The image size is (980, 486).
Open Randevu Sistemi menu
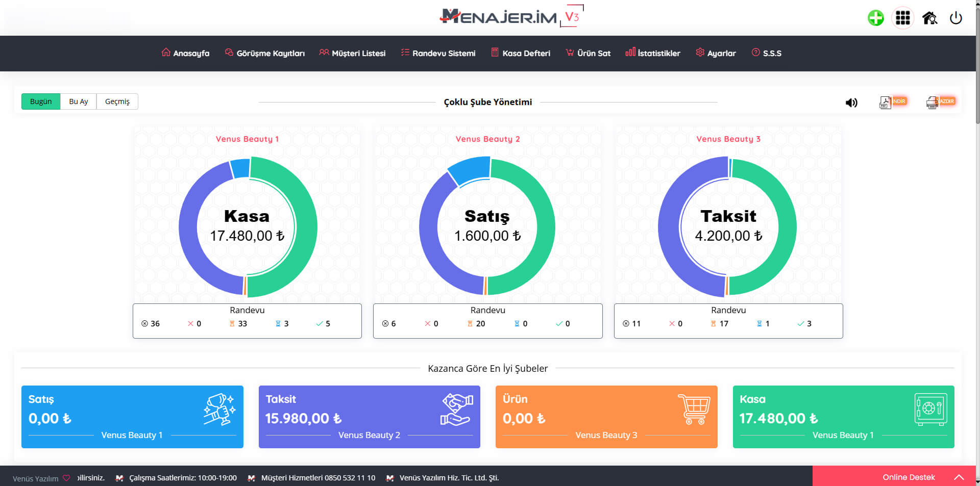[438, 53]
